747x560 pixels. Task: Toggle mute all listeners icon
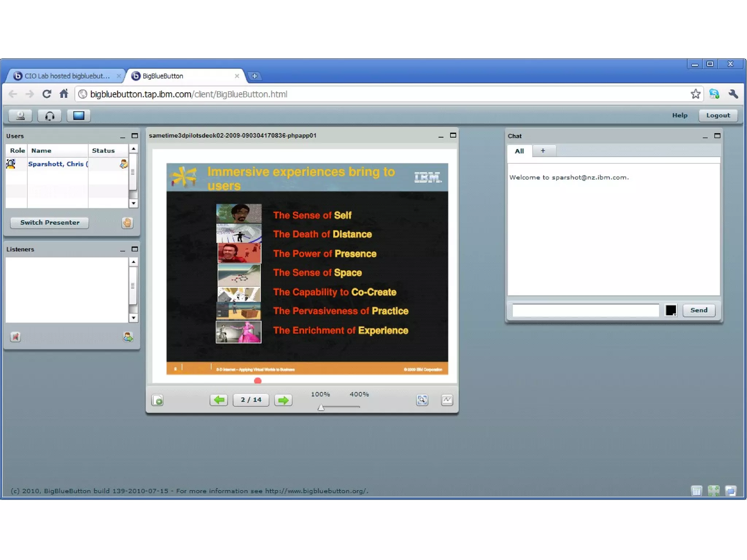pyautogui.click(x=15, y=337)
